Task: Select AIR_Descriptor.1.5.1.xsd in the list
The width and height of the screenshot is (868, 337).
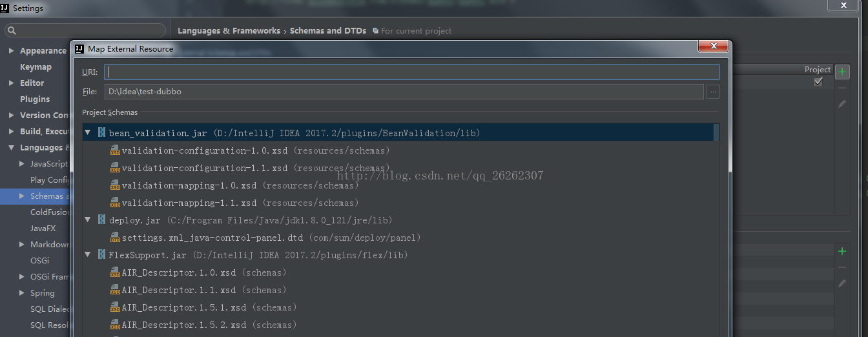Action: [x=184, y=307]
